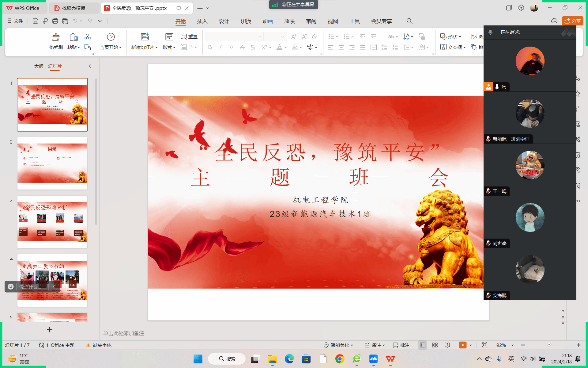The width and height of the screenshot is (588, 368).
Task: Open the 动画 ribbon tab
Action: tap(267, 21)
